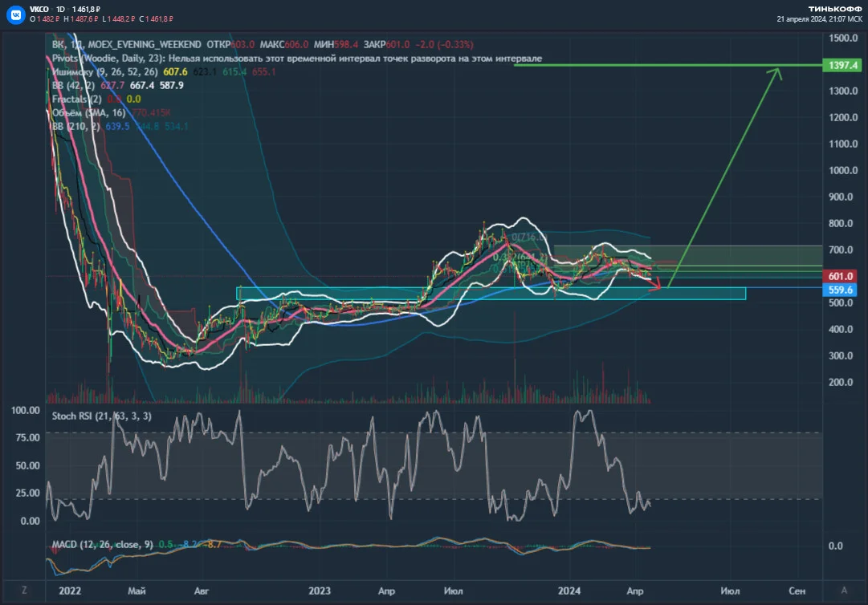Click the VK logo icon

click(15, 14)
